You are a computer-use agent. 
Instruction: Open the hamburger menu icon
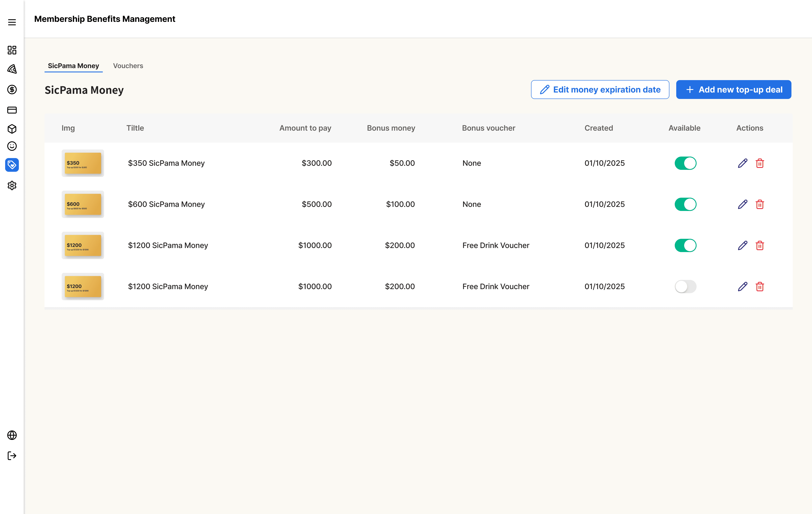[12, 22]
